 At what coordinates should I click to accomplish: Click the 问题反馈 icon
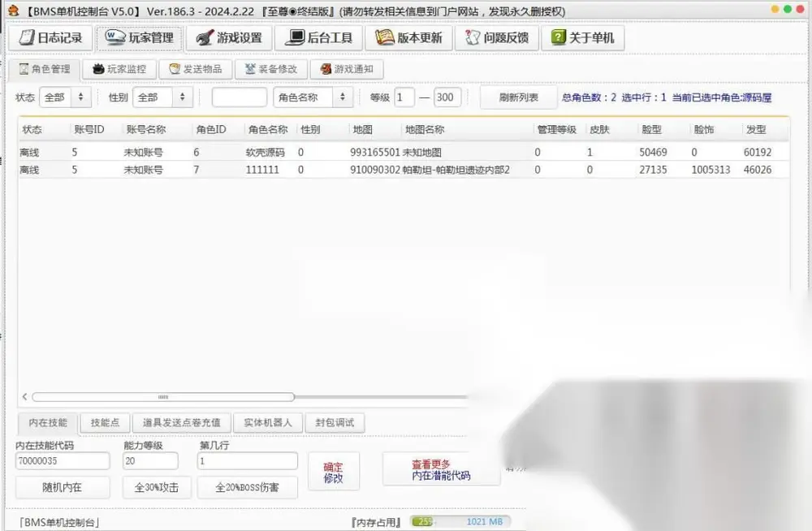coord(473,37)
